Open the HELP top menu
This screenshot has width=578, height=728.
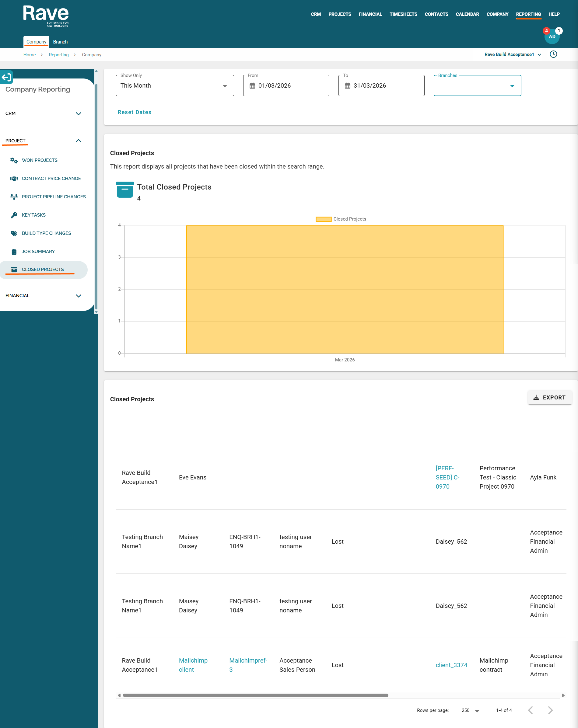pos(554,14)
